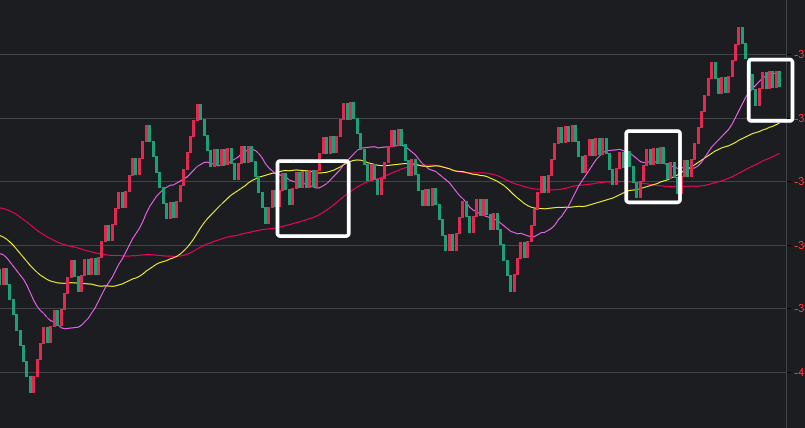This screenshot has height=428, width=805.
Task: Click the largest white highlight rectangle
Action: pos(313,162)
